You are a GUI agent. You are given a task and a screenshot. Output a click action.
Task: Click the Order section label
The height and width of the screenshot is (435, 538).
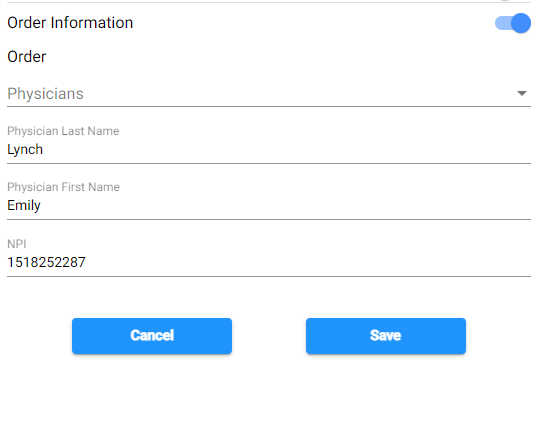click(26, 57)
